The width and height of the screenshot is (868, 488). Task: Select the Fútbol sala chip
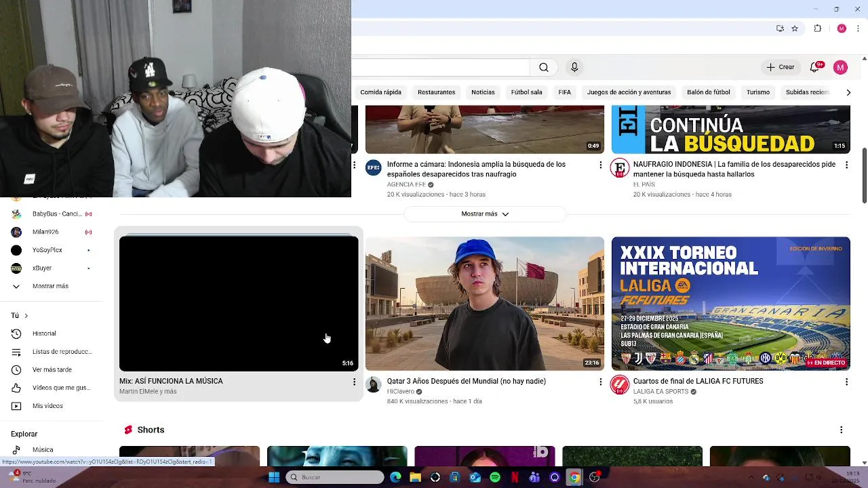coord(526,92)
